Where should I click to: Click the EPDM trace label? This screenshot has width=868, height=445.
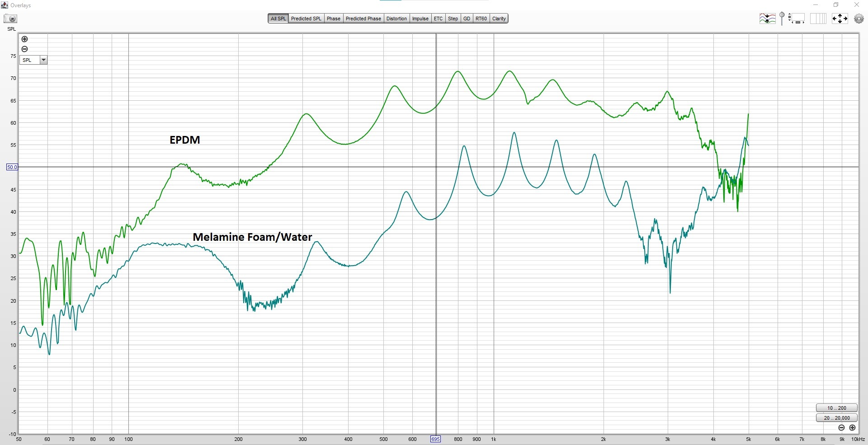point(184,140)
